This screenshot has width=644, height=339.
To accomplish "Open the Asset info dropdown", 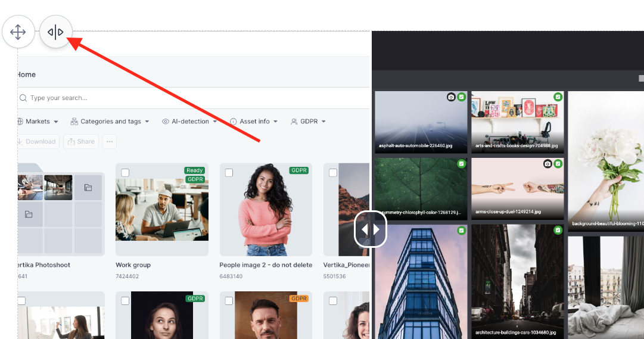I will (254, 121).
